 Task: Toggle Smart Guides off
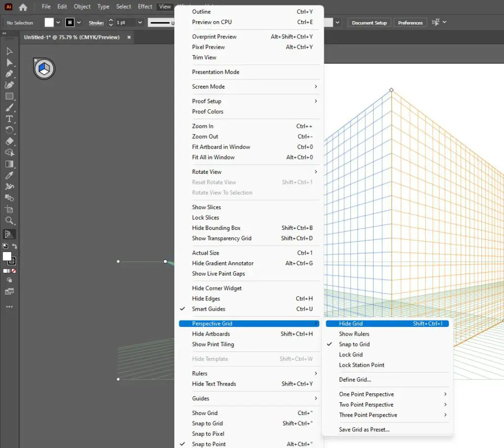click(x=208, y=309)
